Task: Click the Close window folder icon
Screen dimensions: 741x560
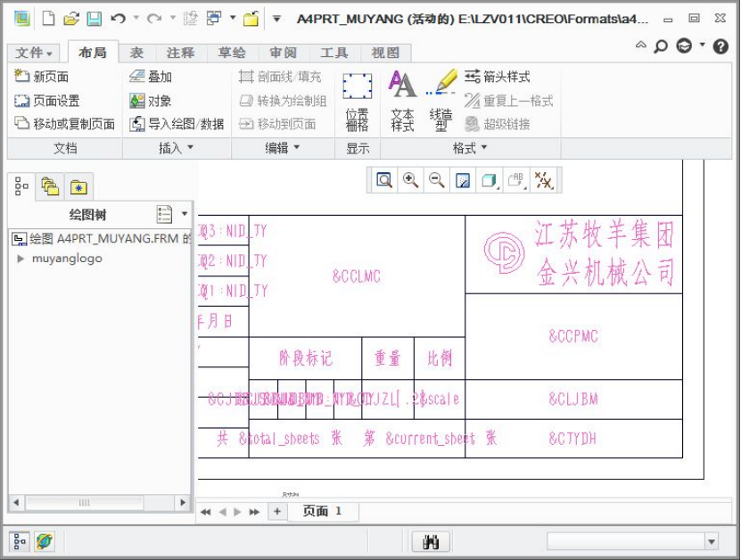Action: (x=251, y=19)
